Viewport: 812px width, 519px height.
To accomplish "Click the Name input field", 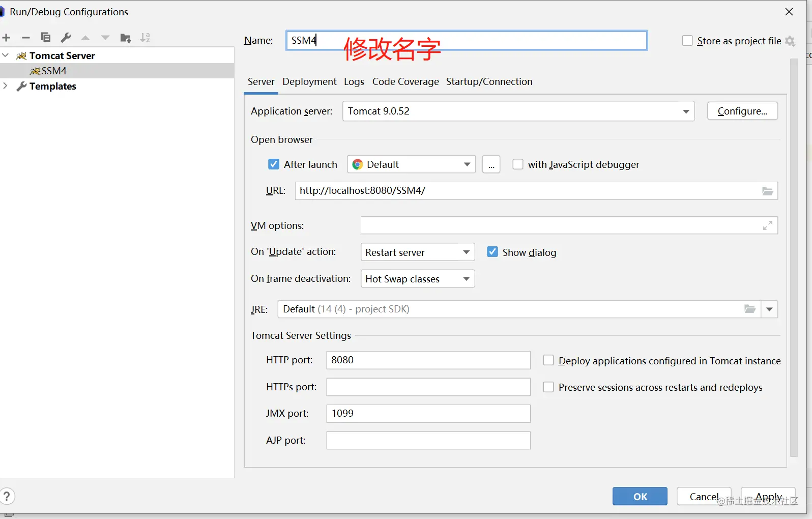I will coord(467,40).
